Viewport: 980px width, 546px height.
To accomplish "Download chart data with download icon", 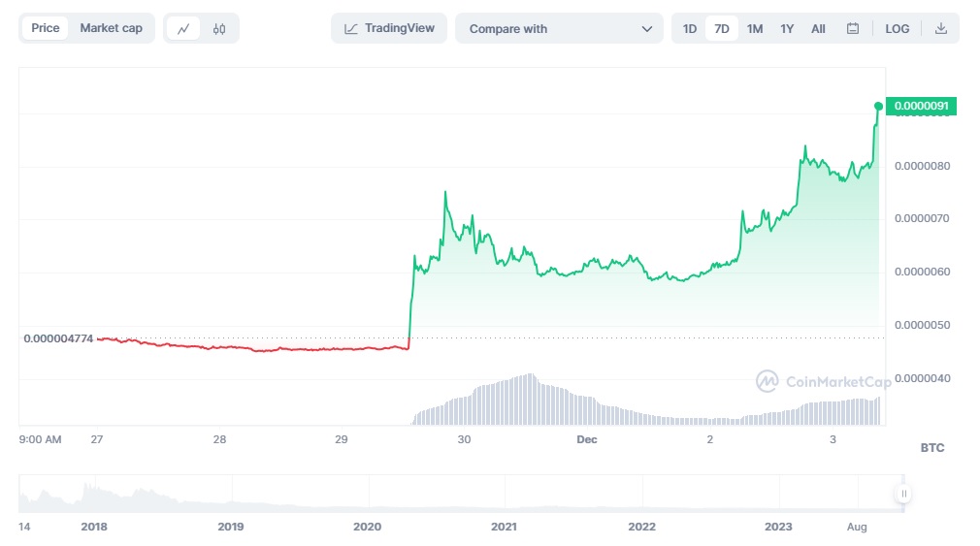I will point(940,29).
